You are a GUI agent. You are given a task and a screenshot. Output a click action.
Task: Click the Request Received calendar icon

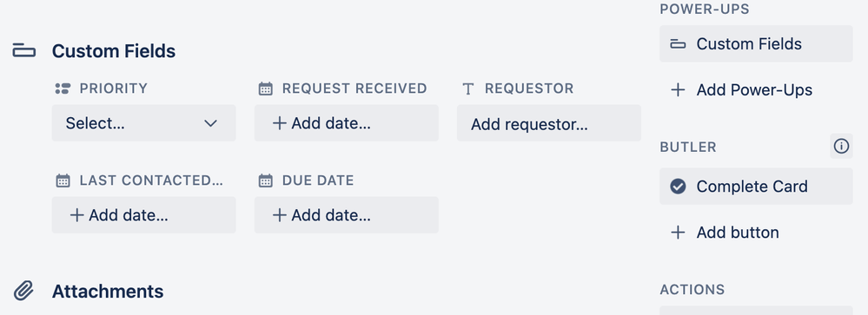pos(266,89)
